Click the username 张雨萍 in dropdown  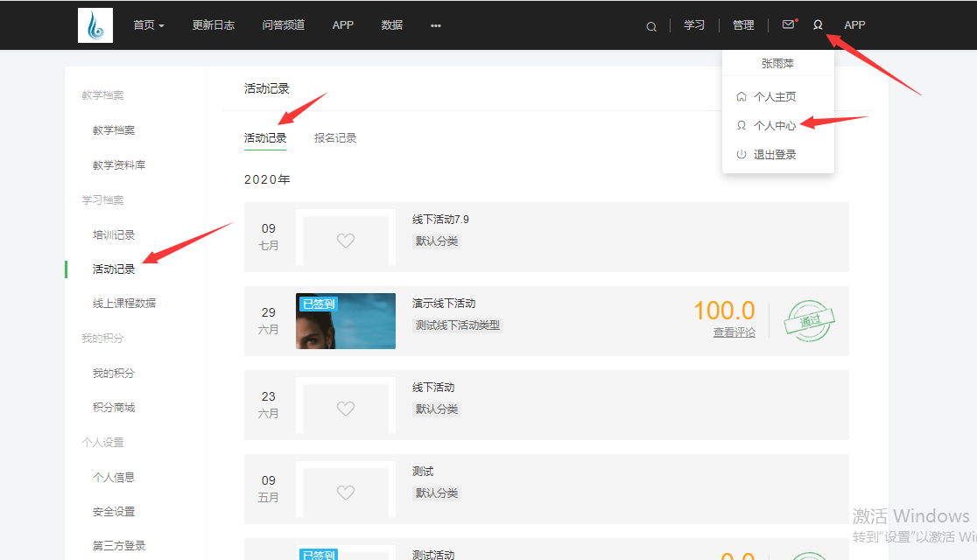777,64
